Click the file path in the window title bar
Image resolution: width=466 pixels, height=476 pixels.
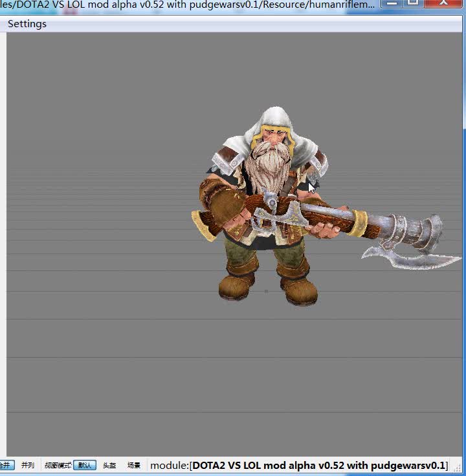[x=187, y=5]
